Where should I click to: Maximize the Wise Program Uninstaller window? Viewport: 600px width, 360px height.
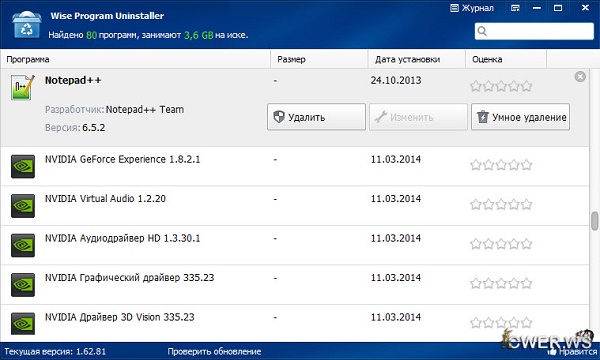pyautogui.click(x=558, y=8)
